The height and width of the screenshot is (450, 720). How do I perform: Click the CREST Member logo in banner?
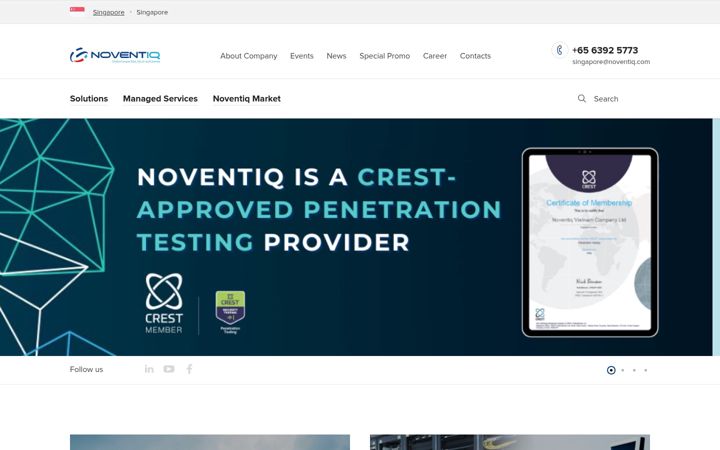[164, 304]
